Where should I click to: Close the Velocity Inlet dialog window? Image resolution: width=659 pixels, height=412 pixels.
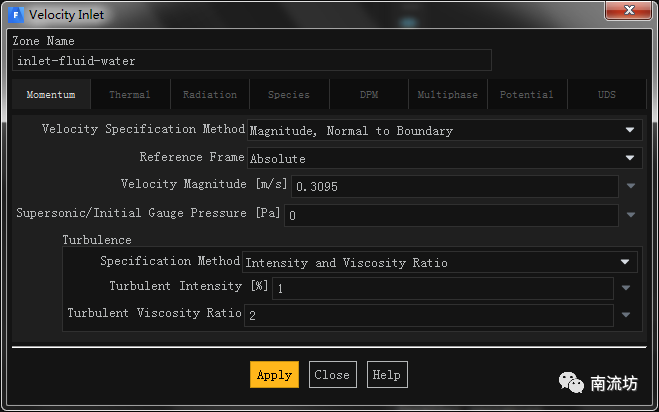pos(629,13)
